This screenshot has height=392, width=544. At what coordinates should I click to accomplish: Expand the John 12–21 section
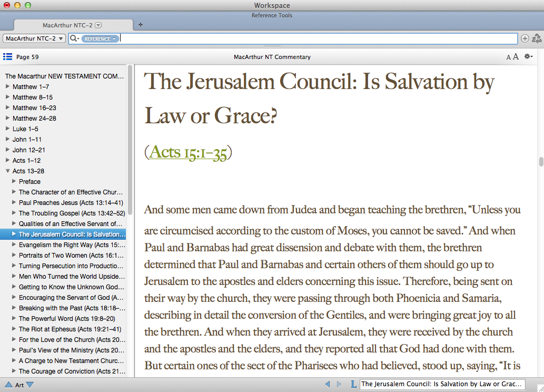click(x=7, y=150)
